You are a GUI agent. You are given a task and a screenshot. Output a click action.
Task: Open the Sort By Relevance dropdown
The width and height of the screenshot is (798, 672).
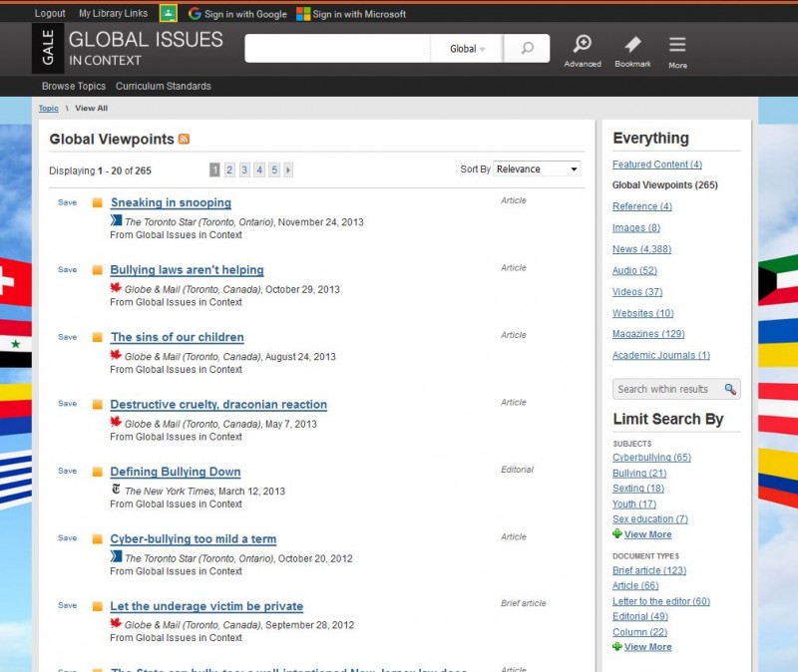[x=537, y=168]
